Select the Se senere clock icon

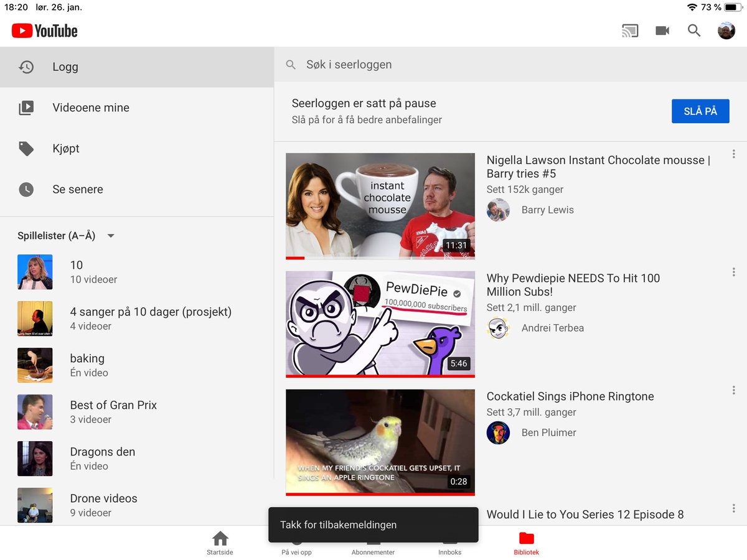(x=26, y=189)
